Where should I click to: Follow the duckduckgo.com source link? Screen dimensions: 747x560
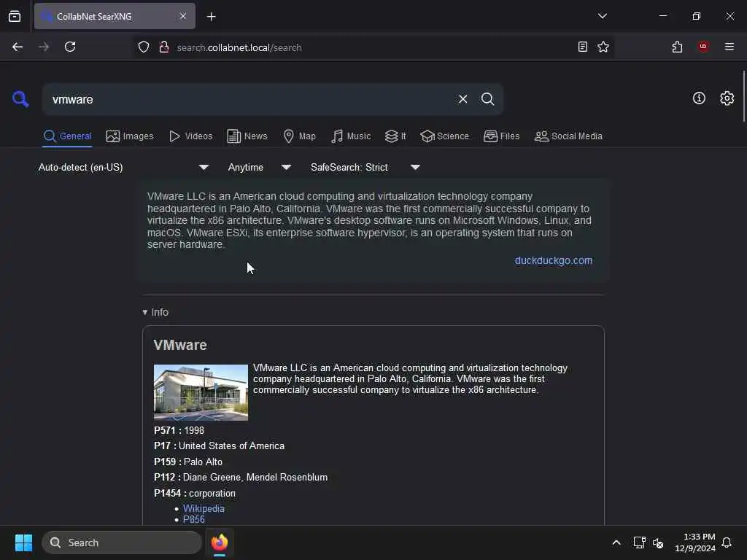click(554, 260)
